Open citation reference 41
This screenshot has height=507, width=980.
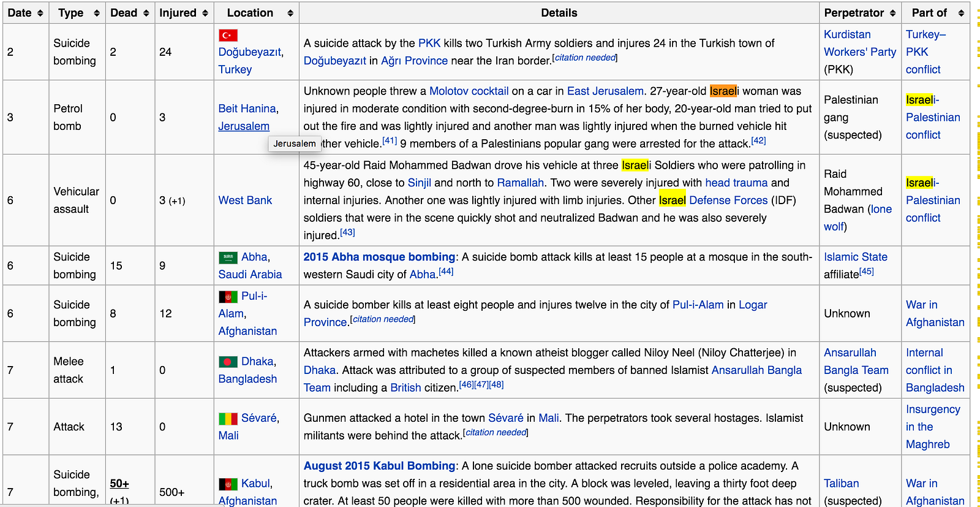click(390, 140)
